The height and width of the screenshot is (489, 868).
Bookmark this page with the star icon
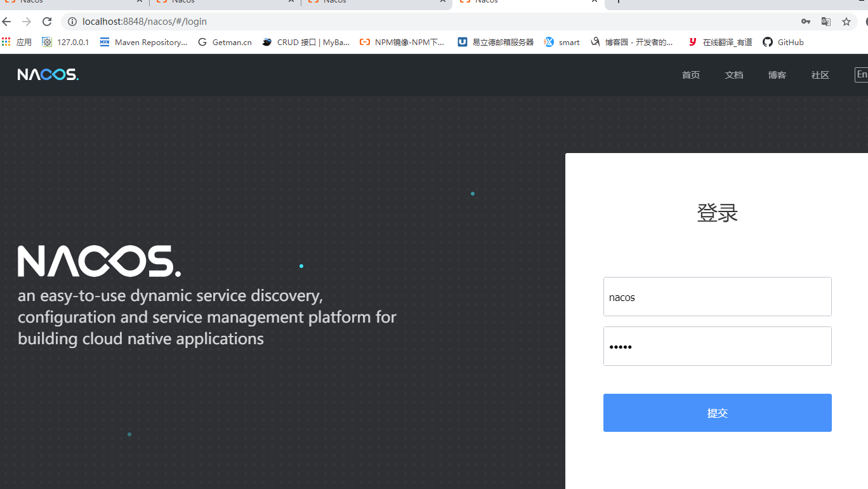click(846, 22)
